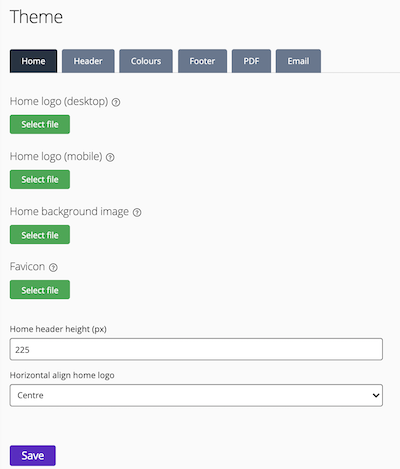Open the Header tab

click(x=88, y=61)
